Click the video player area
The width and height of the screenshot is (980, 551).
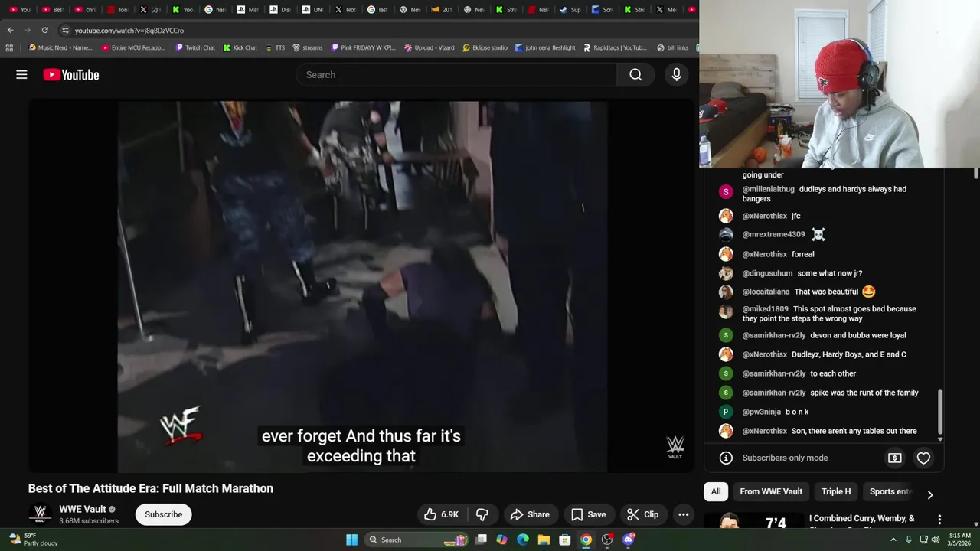362,287
